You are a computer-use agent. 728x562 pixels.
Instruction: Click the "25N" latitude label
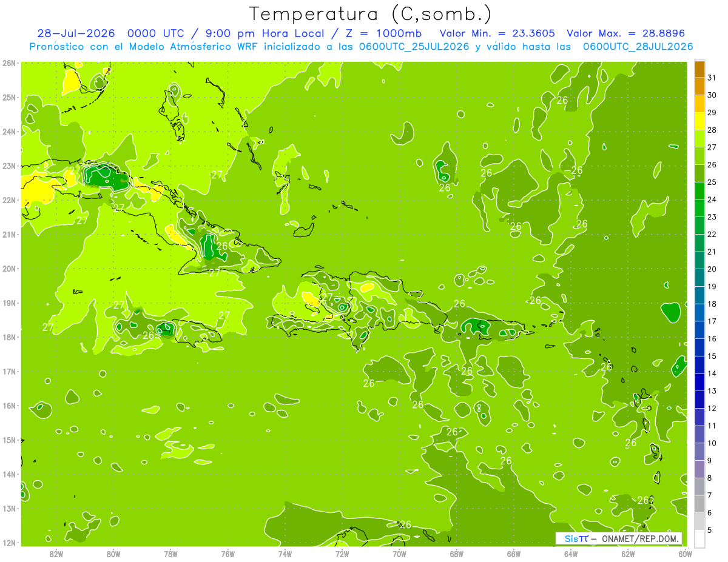point(9,97)
